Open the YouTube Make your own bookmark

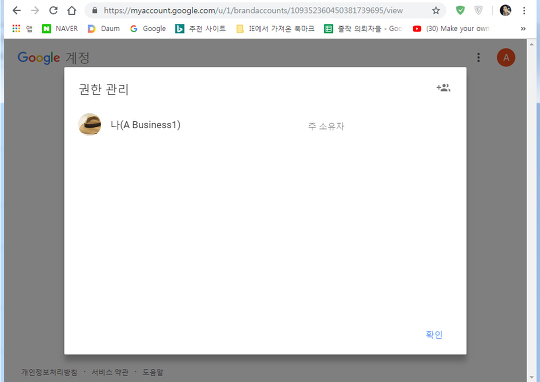(451, 29)
